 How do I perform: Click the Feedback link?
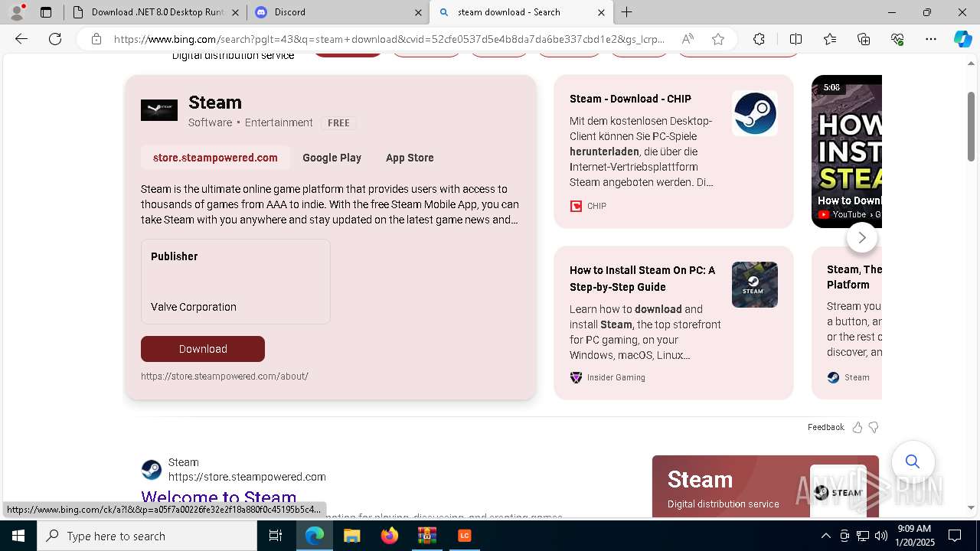pos(825,427)
